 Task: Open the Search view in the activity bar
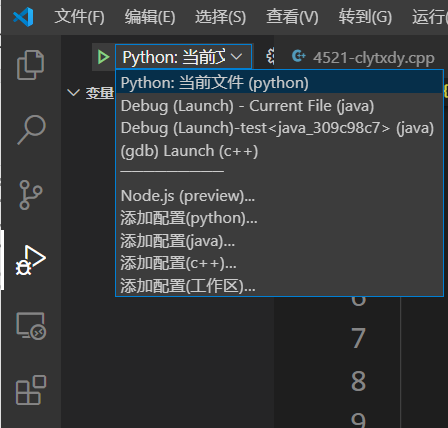click(31, 130)
